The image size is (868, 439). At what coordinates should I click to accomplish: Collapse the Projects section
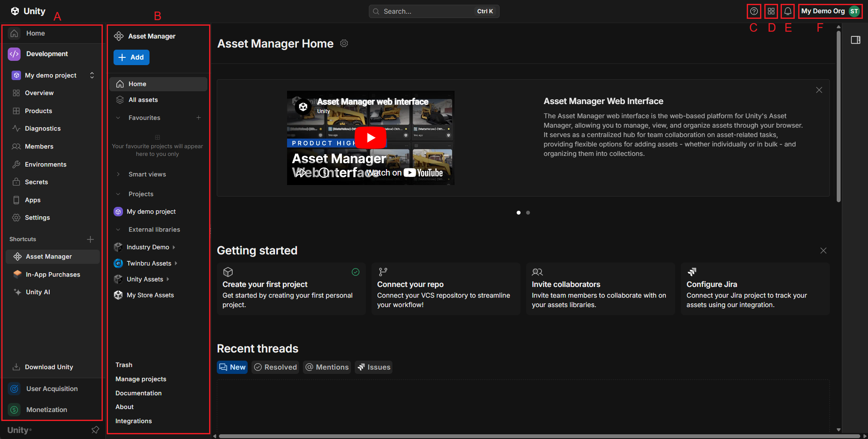[118, 194]
